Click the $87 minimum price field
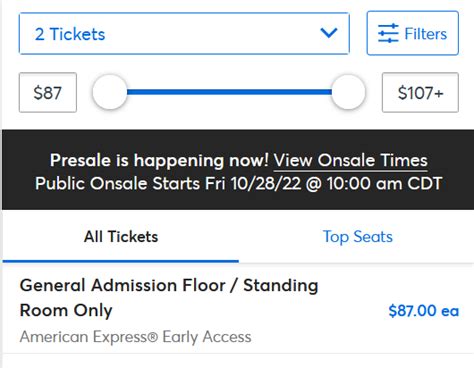Viewport: 474px width, 368px height. click(x=48, y=92)
